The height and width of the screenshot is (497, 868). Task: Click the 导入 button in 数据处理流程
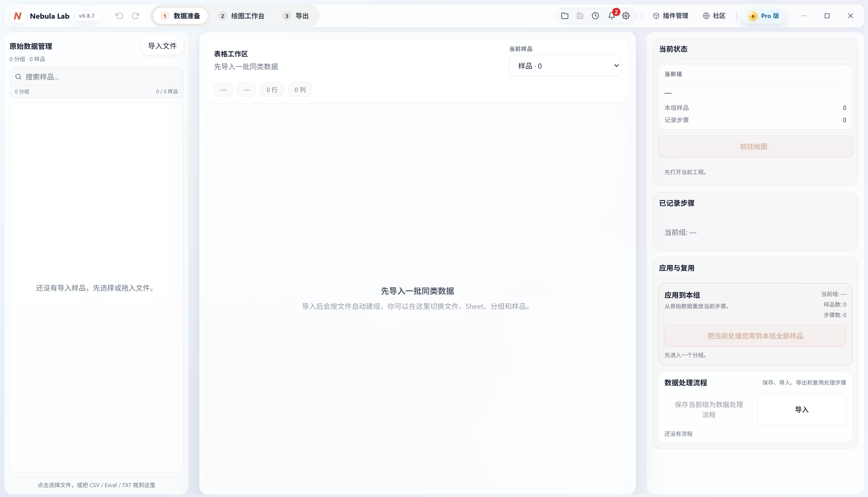coord(802,409)
